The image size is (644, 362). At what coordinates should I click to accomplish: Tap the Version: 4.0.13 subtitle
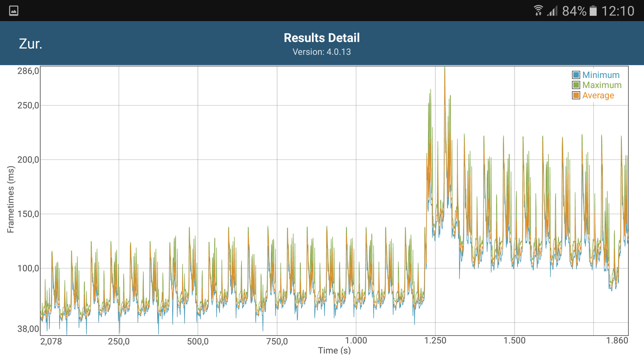tap(322, 52)
